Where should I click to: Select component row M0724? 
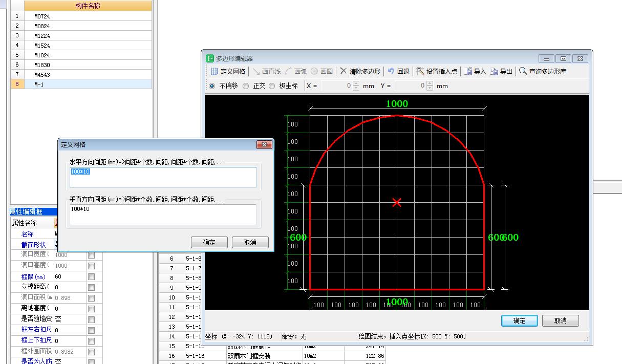82,16
